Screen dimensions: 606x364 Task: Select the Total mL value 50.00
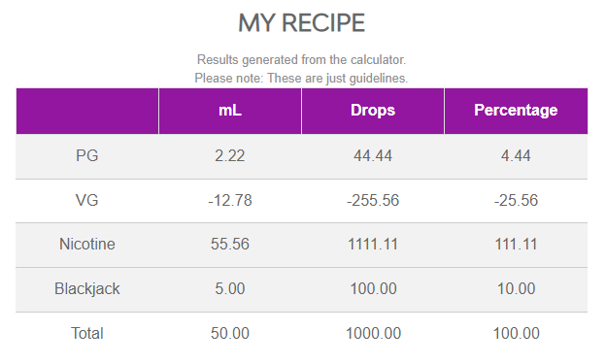coord(230,333)
